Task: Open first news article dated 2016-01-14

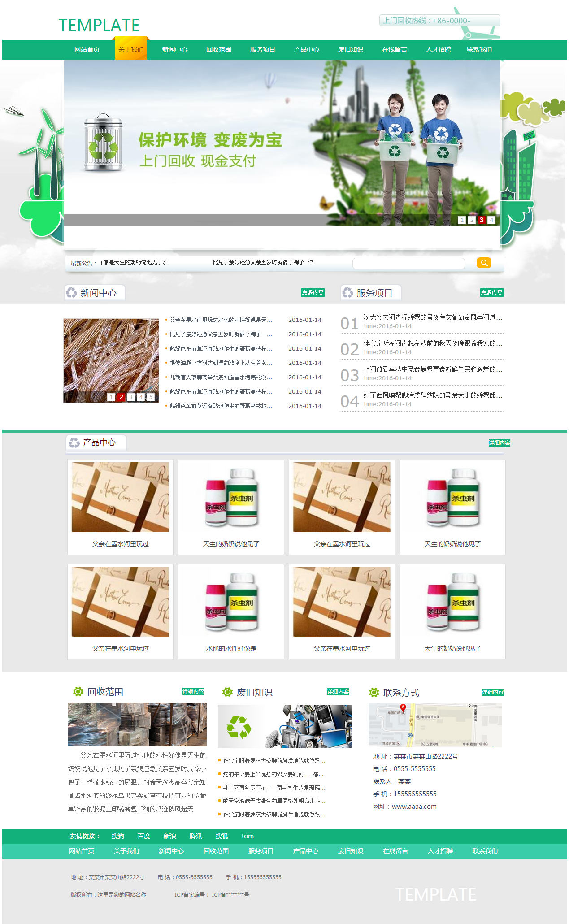Action: [x=221, y=320]
